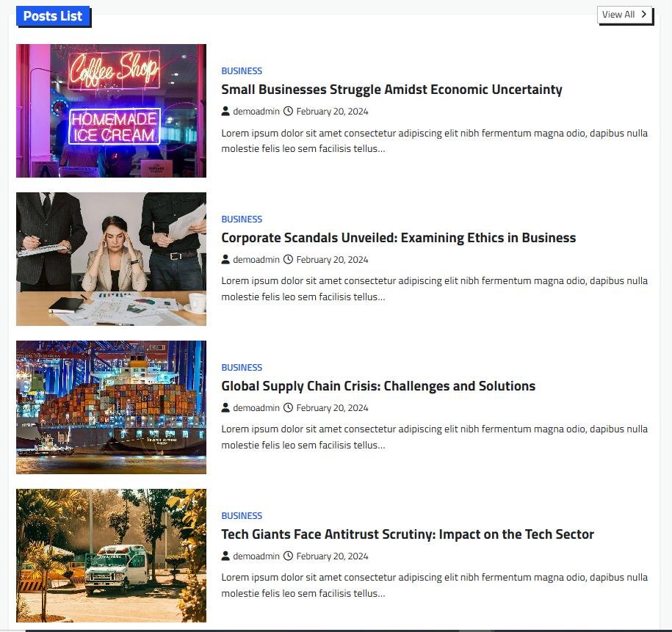Click author icon on Tech Giants post

[x=225, y=556]
